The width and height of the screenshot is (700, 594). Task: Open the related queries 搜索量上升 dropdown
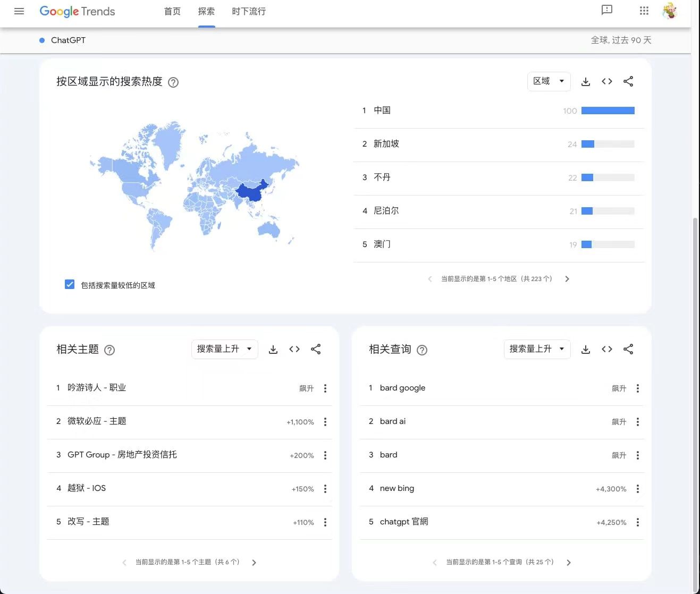coord(537,349)
